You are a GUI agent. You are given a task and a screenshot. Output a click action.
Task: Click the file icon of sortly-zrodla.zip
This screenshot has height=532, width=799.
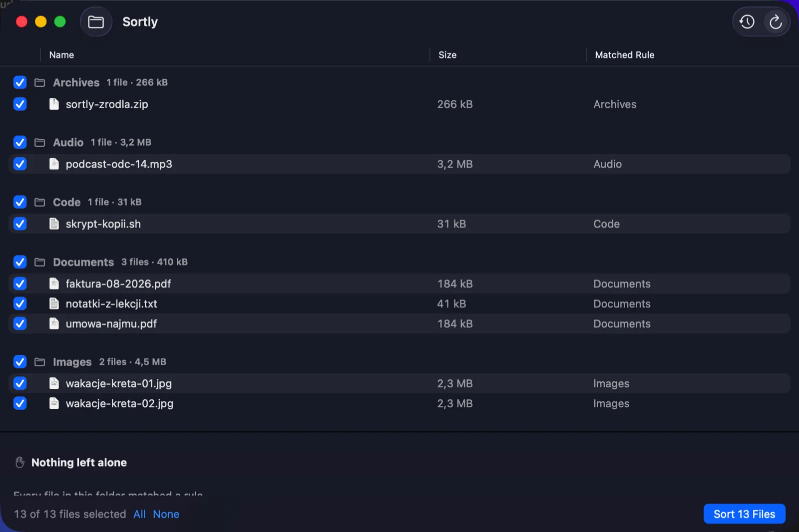point(54,104)
